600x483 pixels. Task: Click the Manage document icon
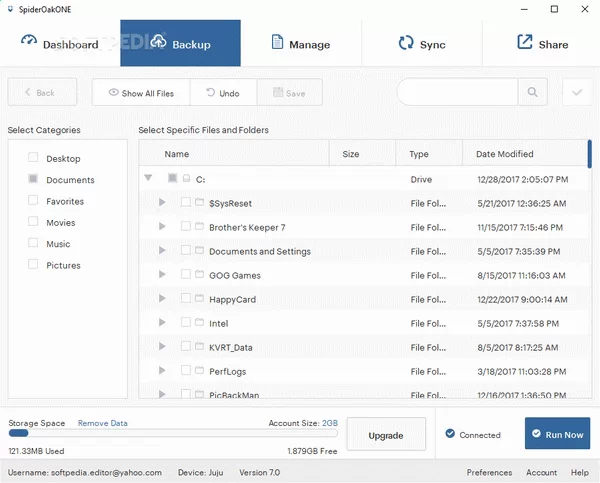click(275, 43)
